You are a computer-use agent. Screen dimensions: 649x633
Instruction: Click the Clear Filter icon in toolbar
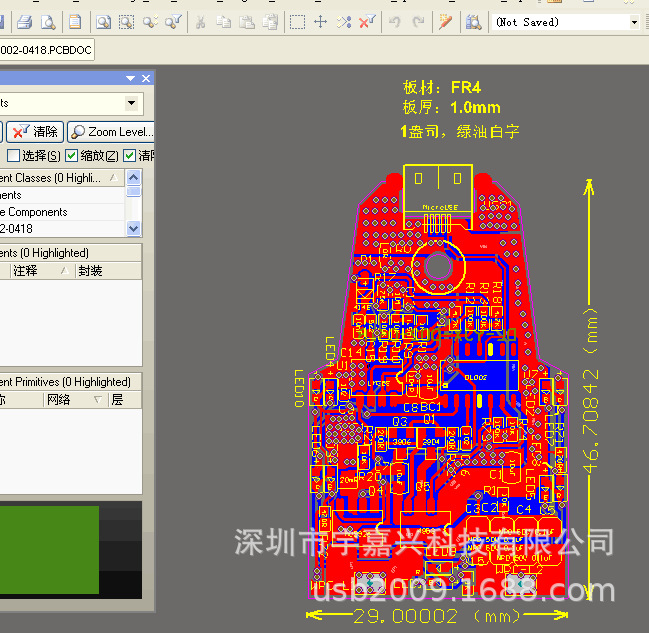click(x=367, y=21)
